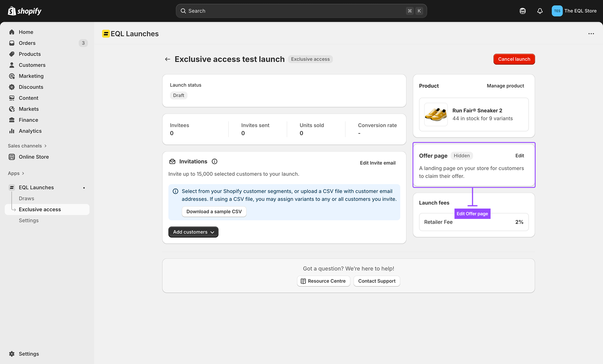Click the Customers person icon
603x364 pixels.
[12, 65]
